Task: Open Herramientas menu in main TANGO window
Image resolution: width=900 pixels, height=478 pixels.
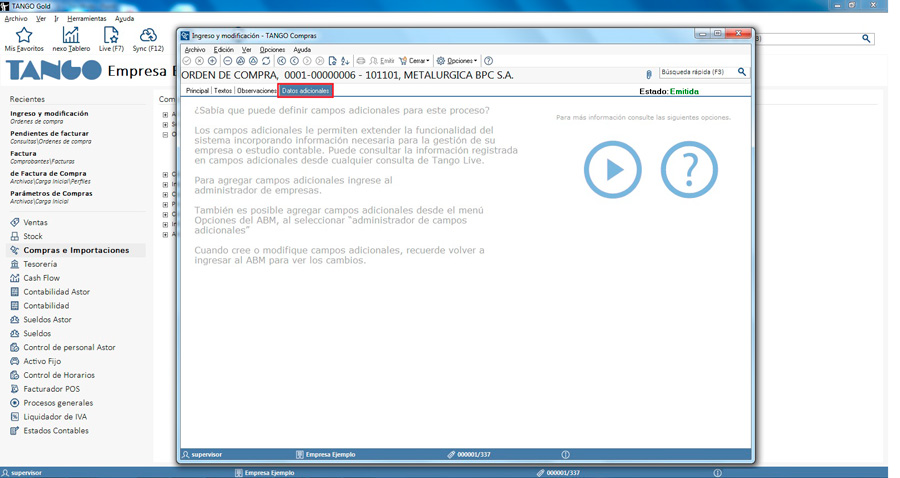Action: point(87,18)
